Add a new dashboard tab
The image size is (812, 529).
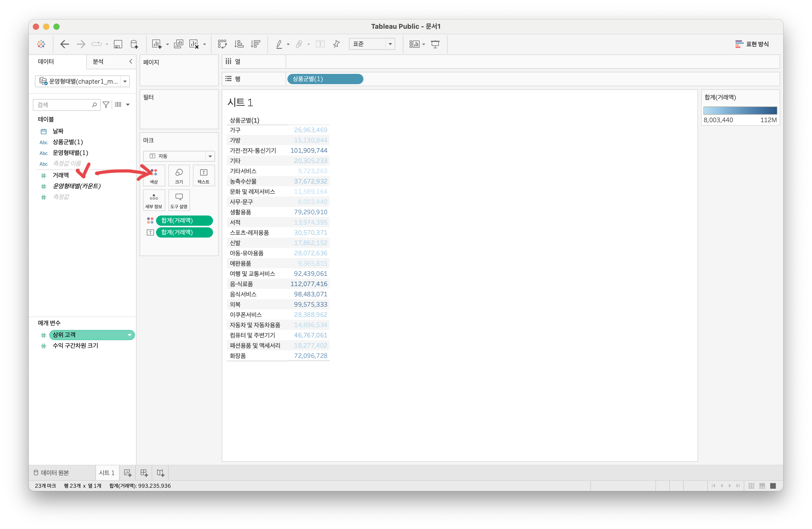coord(144,473)
